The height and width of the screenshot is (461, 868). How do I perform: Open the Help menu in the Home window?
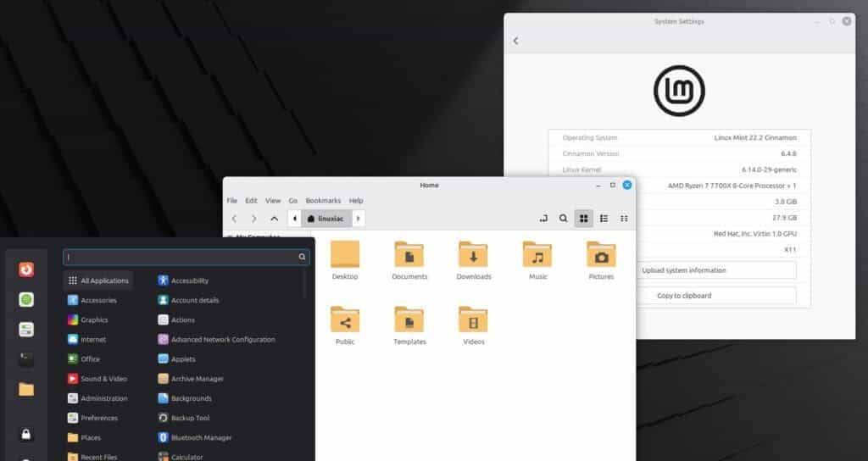356,200
